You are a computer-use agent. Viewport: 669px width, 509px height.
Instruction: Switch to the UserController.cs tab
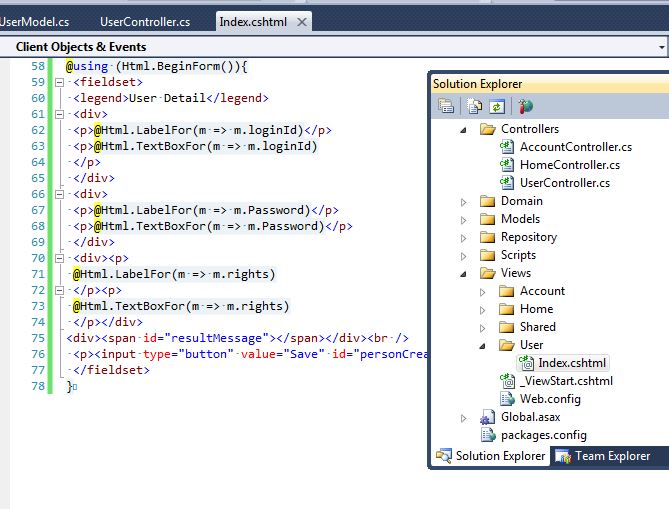[145, 22]
